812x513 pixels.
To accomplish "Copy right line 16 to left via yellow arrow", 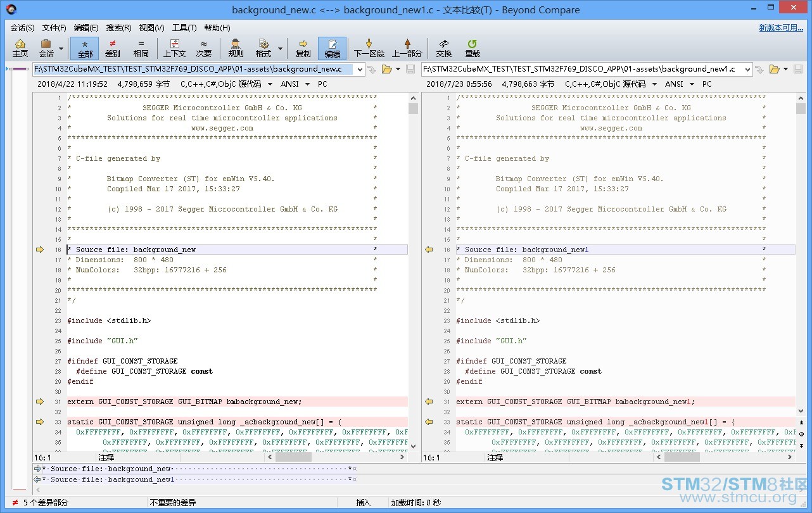I will point(429,250).
